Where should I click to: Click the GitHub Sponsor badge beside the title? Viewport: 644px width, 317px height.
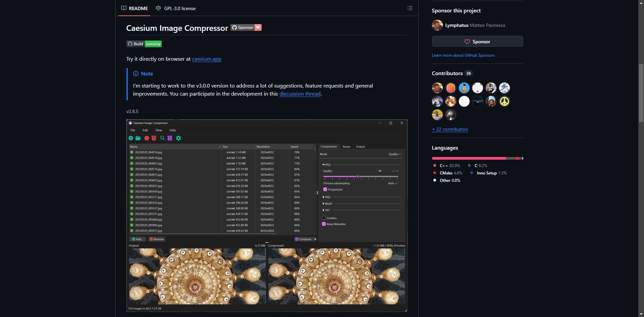[x=246, y=28]
